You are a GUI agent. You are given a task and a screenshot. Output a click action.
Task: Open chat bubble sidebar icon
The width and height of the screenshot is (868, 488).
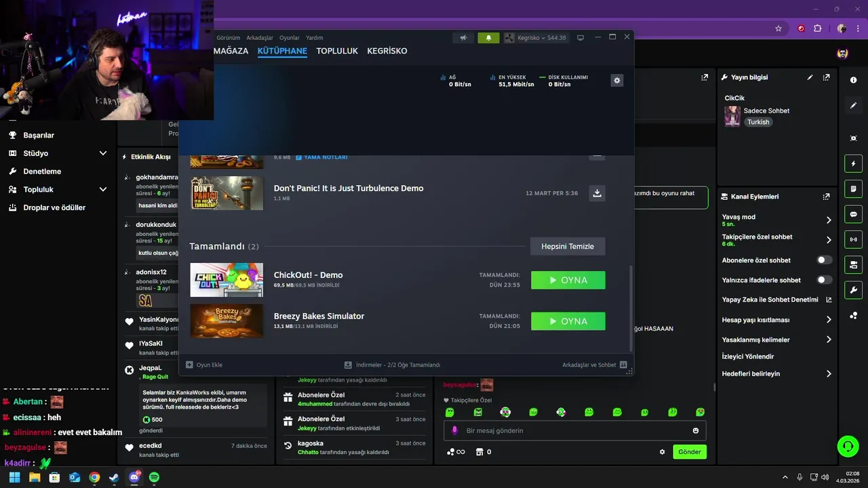853,214
